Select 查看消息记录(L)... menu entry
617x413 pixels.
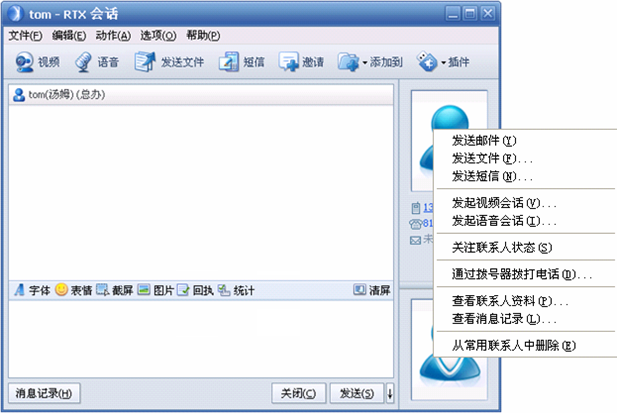coord(525,319)
